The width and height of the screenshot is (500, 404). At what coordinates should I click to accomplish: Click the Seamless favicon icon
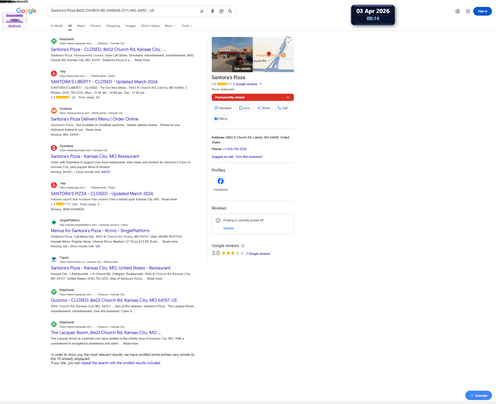pos(54,148)
